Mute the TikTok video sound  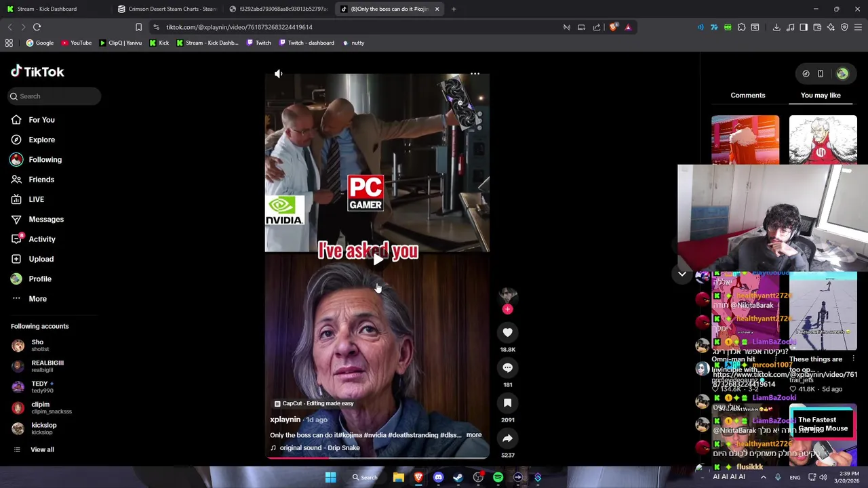pos(278,73)
